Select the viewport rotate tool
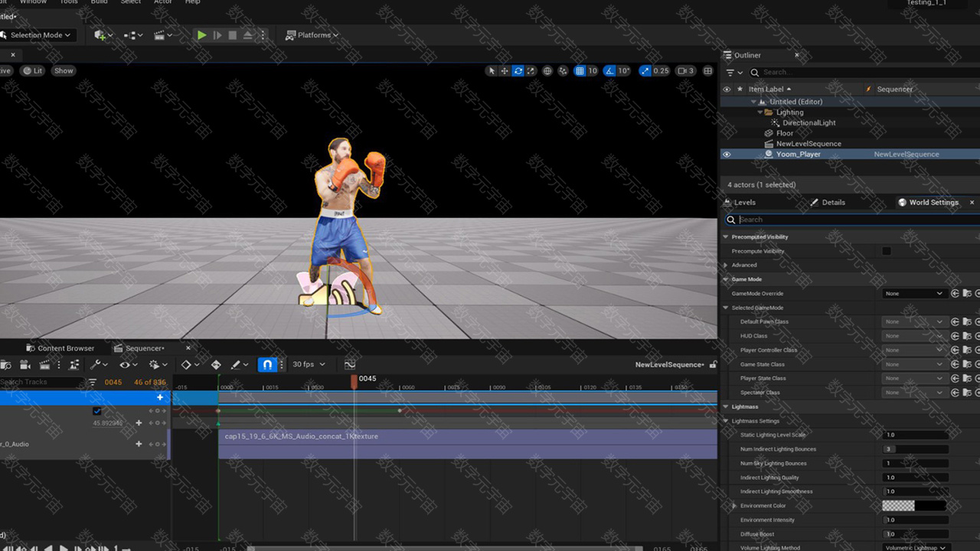 click(518, 70)
